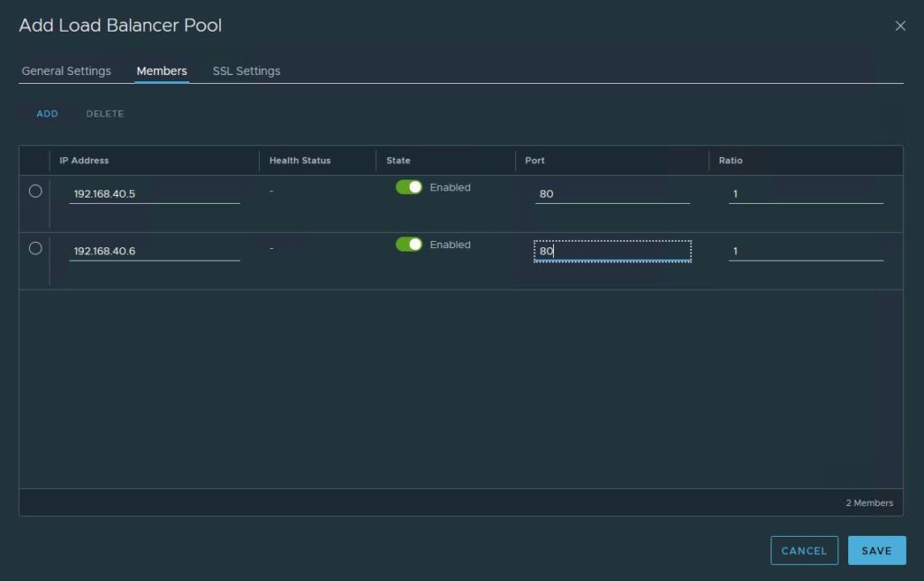924x581 pixels.
Task: Cancel the Add Load Balancer Pool dialog
Action: coord(803,550)
